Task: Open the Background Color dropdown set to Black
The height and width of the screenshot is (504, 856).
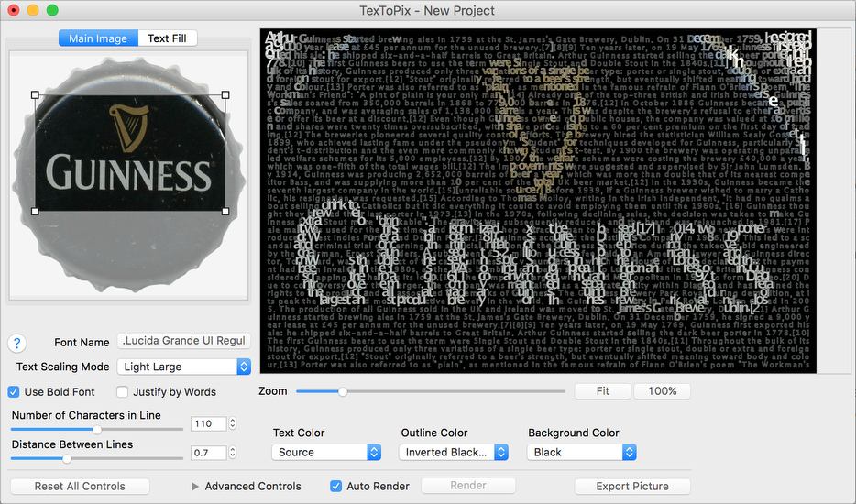Action: click(581, 452)
